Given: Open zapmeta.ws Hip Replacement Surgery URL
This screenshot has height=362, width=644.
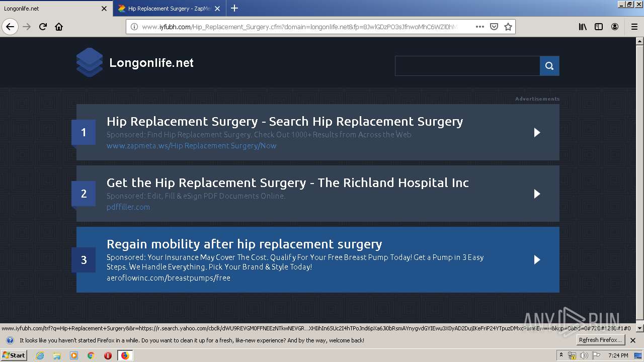Looking at the screenshot, I should point(192,145).
